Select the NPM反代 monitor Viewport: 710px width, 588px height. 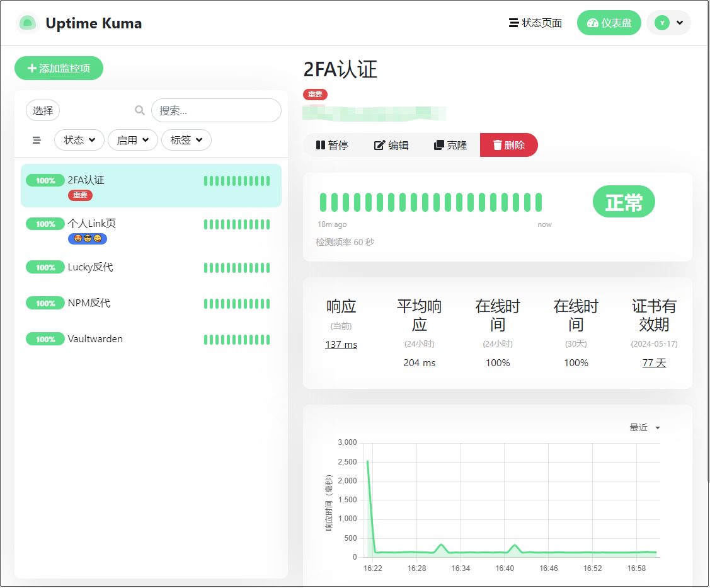point(151,303)
